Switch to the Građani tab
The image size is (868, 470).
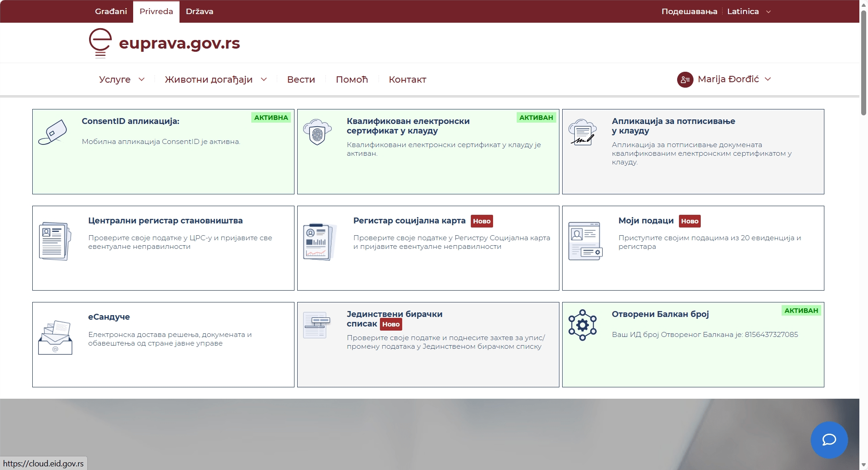click(x=111, y=11)
